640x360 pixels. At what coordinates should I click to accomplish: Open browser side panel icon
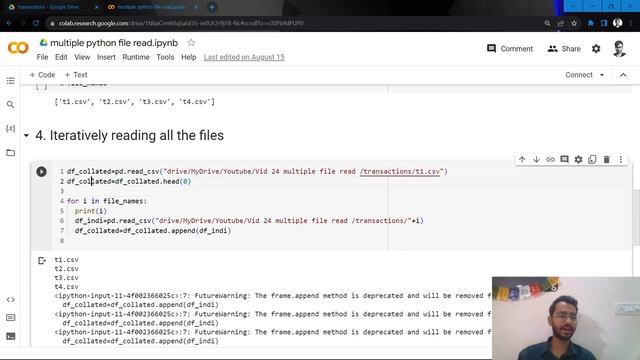point(604,23)
